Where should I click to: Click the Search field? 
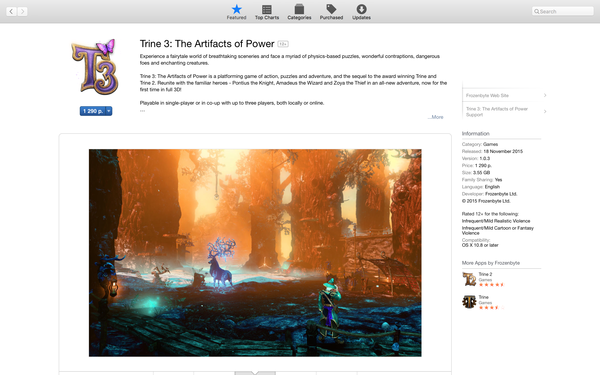point(562,11)
